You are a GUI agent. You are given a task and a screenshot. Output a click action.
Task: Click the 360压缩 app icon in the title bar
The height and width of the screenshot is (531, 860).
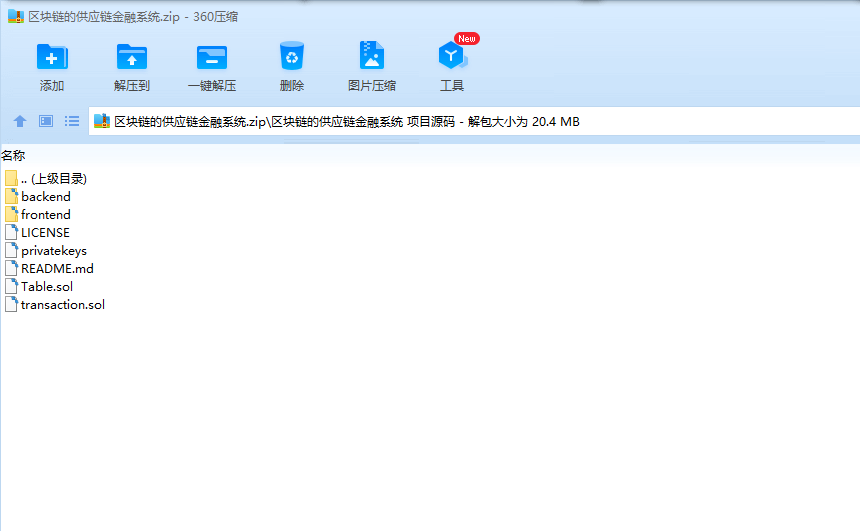16,16
